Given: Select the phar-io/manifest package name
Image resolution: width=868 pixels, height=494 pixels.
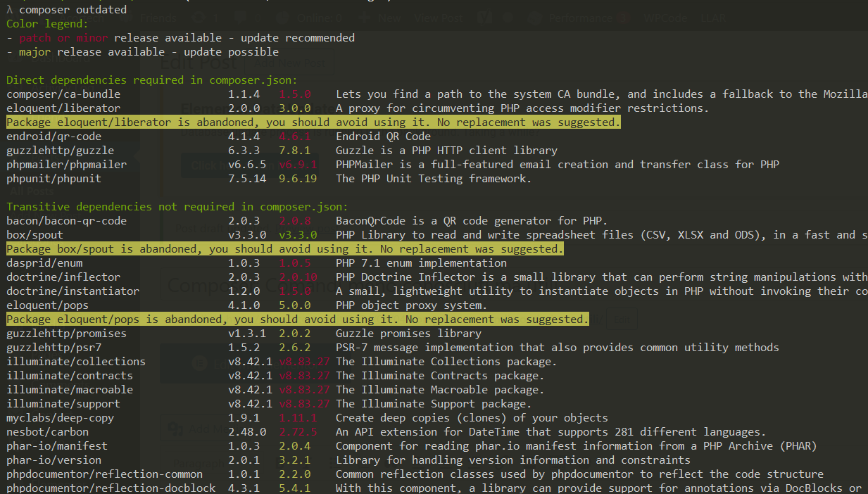Looking at the screenshot, I should (x=57, y=446).
